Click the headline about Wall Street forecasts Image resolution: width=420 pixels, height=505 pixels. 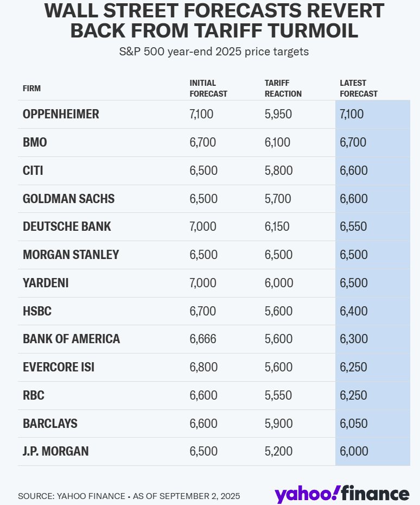pyautogui.click(x=214, y=21)
